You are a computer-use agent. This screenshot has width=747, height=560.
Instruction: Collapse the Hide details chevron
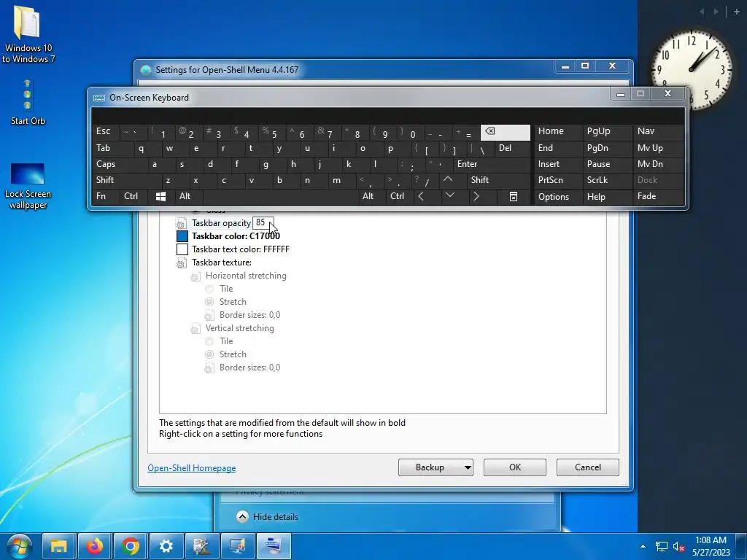pos(242,517)
